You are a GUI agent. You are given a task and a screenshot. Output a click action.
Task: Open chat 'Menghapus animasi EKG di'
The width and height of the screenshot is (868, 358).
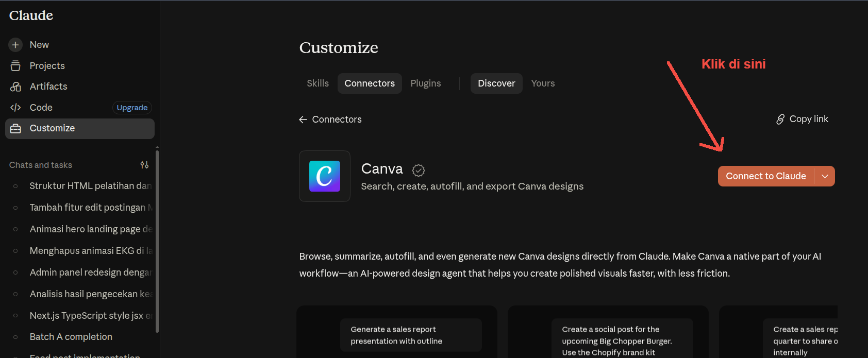[x=80, y=251]
